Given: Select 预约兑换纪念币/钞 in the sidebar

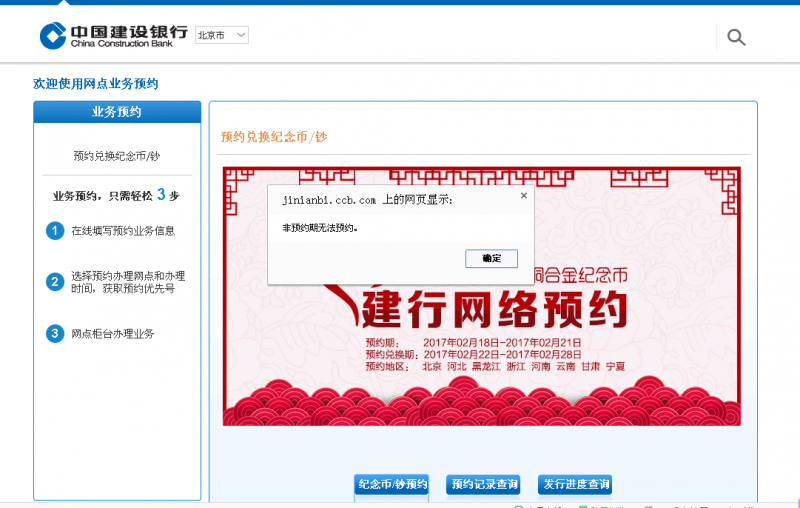Looking at the screenshot, I should coord(117,156).
